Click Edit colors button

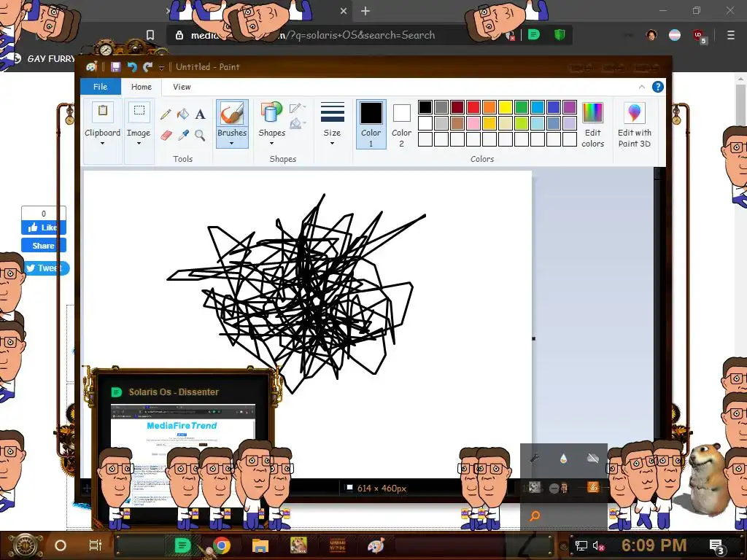592,125
